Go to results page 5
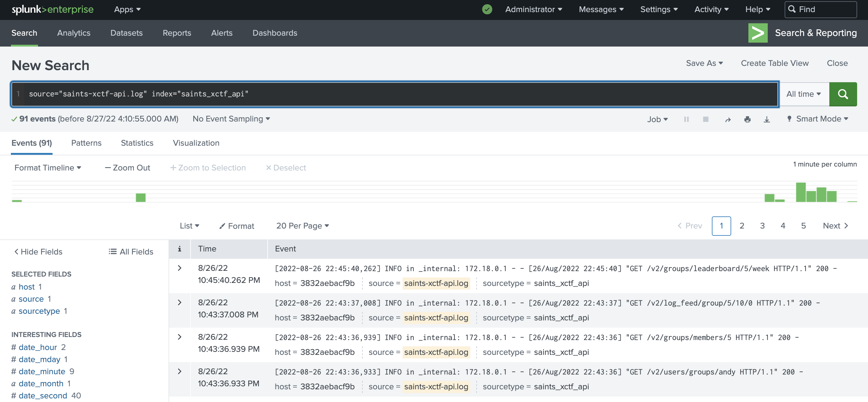This screenshot has width=868, height=402. 803,225
